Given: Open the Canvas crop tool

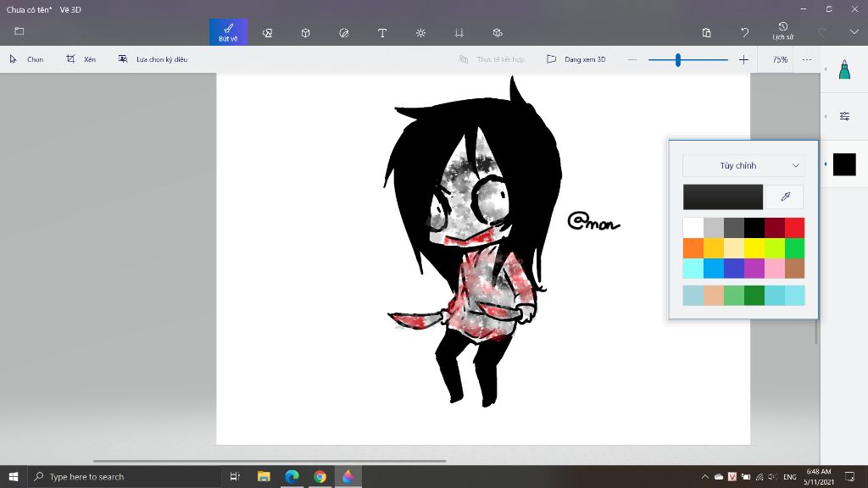Looking at the screenshot, I should pyautogui.click(x=459, y=33).
